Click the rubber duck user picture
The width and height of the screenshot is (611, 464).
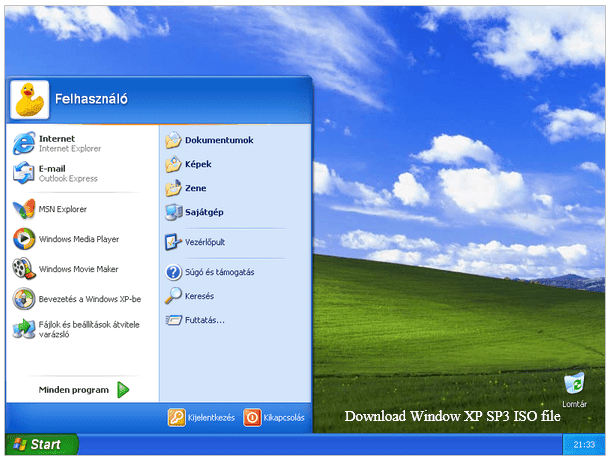coord(30,100)
